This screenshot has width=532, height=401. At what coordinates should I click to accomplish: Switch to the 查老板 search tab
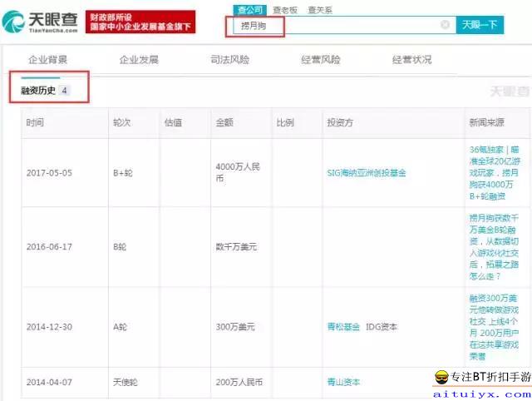pos(285,10)
